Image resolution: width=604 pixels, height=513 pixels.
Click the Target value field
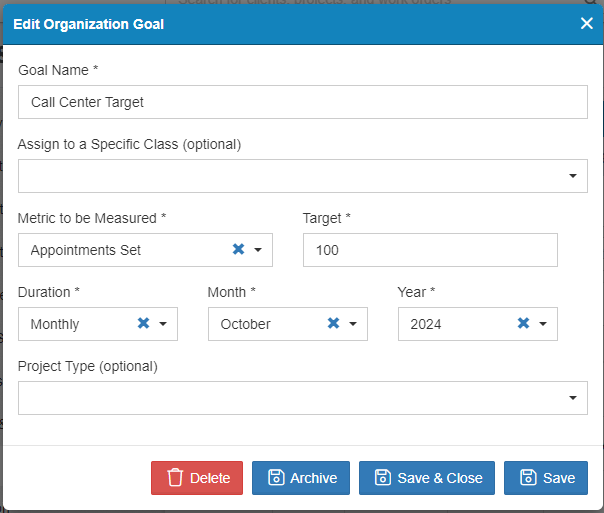point(430,250)
